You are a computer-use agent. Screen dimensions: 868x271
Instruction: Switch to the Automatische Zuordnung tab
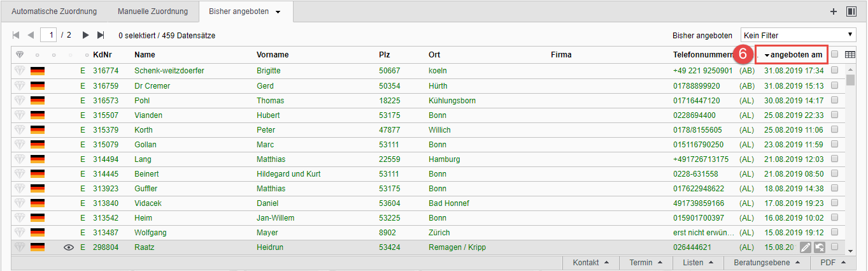[x=55, y=11]
